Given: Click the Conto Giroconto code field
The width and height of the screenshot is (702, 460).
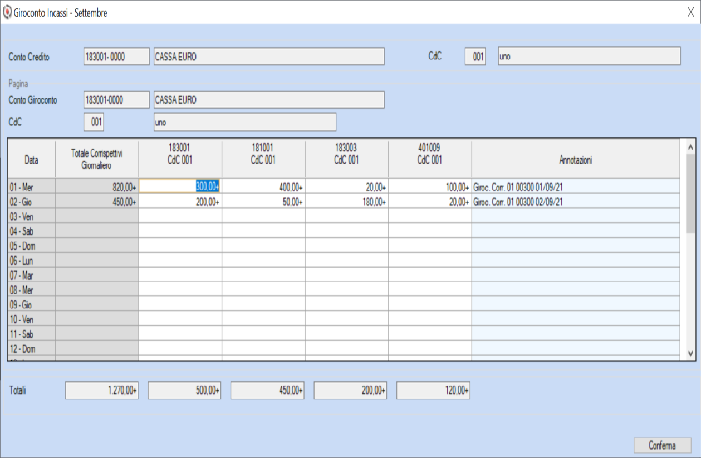Looking at the screenshot, I should 116,100.
